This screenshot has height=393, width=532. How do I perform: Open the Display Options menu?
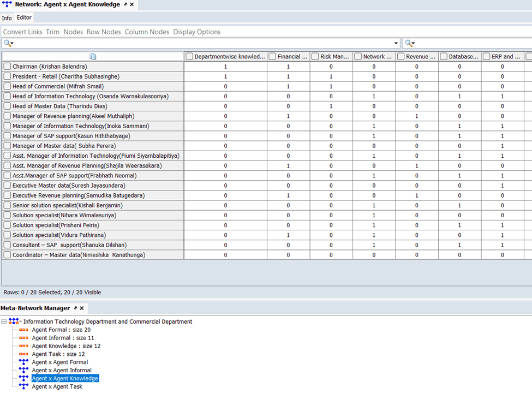coord(196,32)
